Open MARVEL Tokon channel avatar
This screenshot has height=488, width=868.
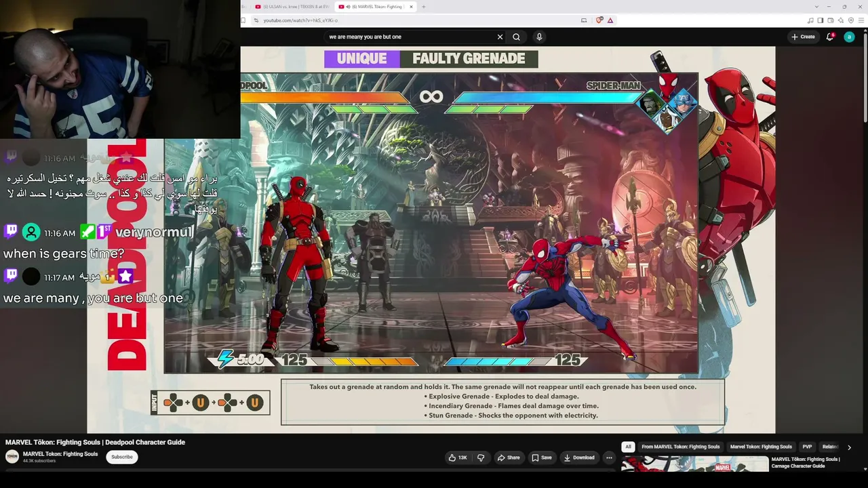tap(12, 457)
